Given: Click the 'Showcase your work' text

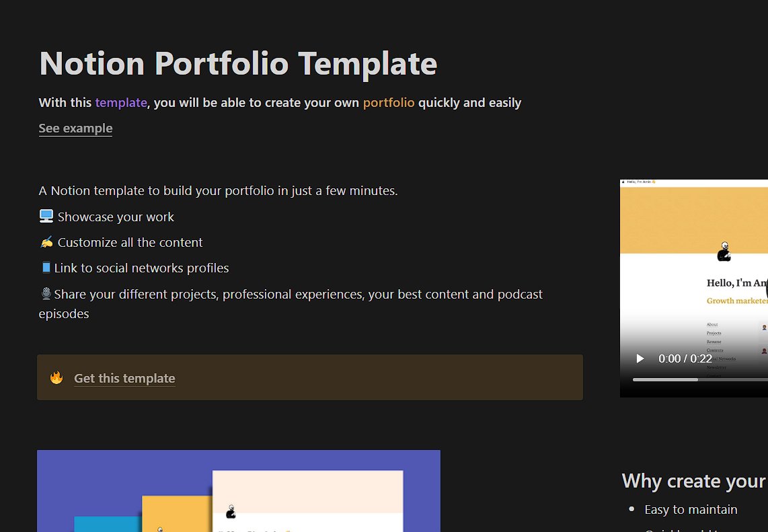Looking at the screenshot, I should [x=116, y=217].
